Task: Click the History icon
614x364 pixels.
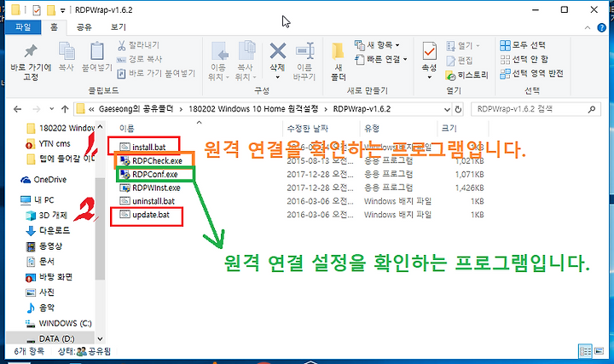Action: click(450, 75)
